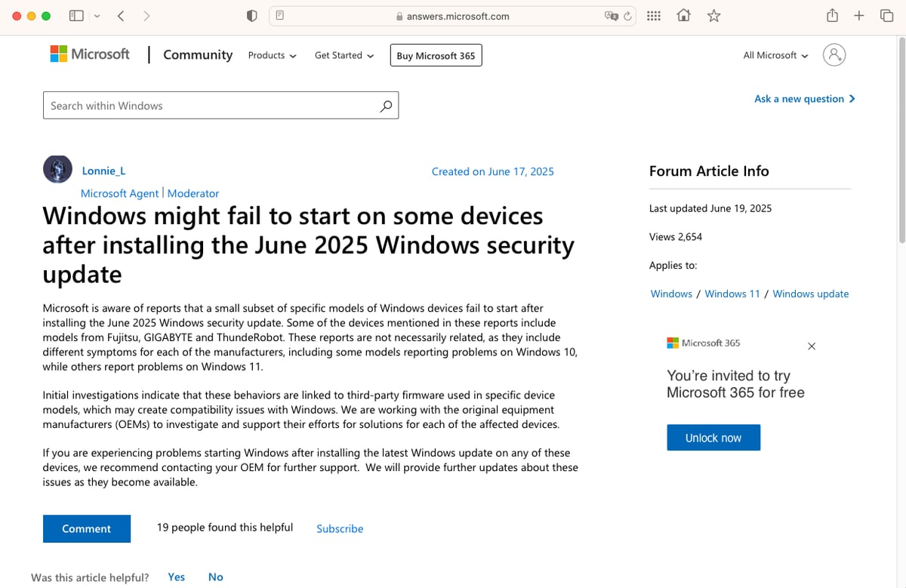Click in the Search within Windows field
906x588 pixels.
click(211, 106)
